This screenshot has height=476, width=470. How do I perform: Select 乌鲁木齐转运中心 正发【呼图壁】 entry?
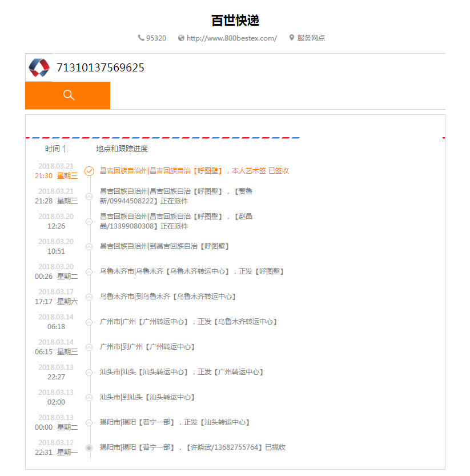coord(192,271)
